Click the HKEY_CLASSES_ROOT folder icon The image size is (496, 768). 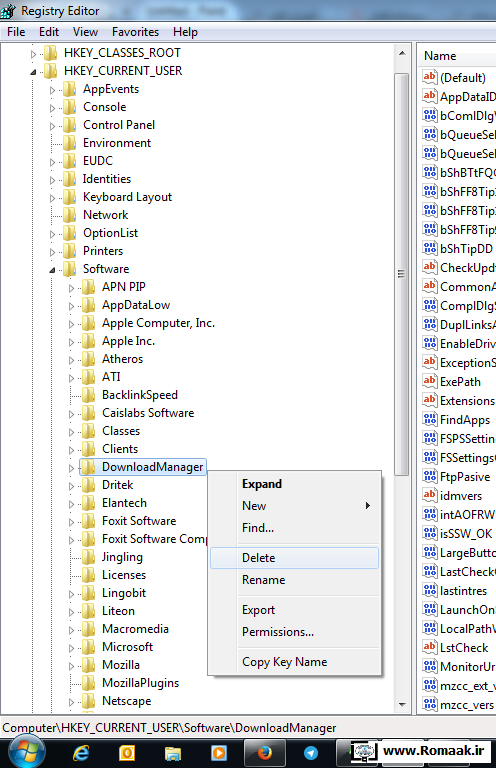(x=50, y=53)
